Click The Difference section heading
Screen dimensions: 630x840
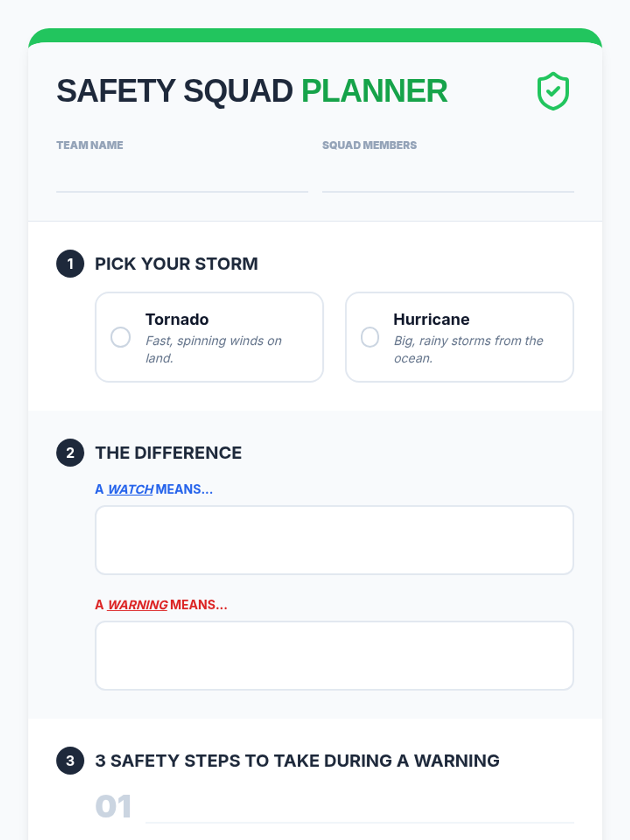(169, 453)
